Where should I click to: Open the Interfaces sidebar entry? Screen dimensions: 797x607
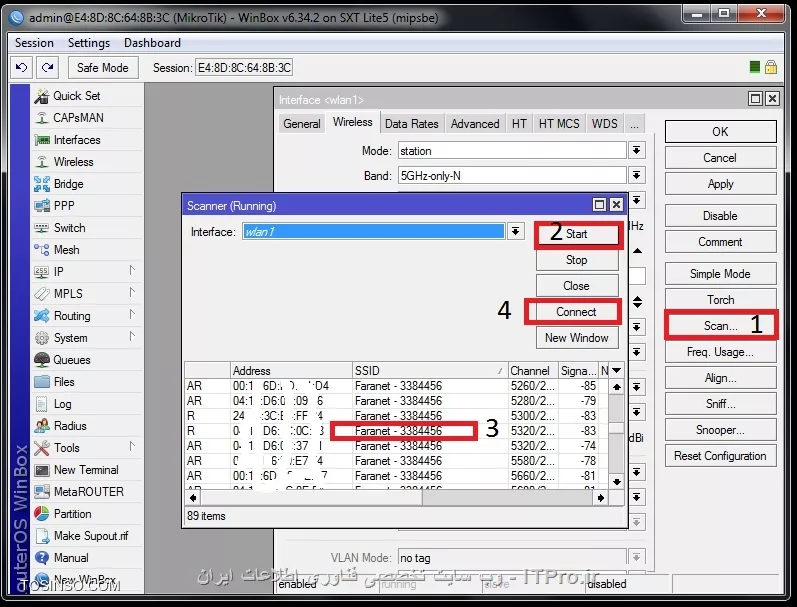(x=77, y=140)
